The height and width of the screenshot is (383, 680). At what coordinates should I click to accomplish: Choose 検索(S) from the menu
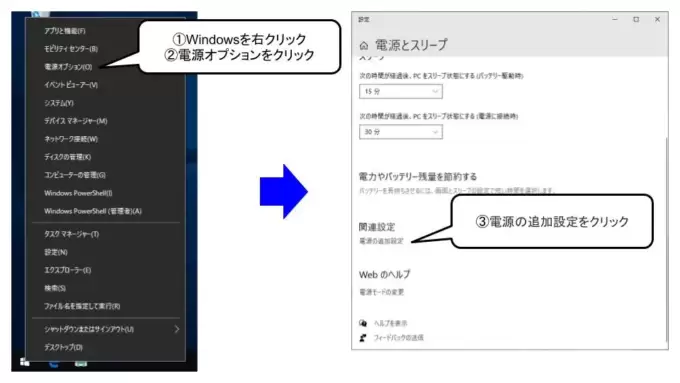click(x=55, y=288)
